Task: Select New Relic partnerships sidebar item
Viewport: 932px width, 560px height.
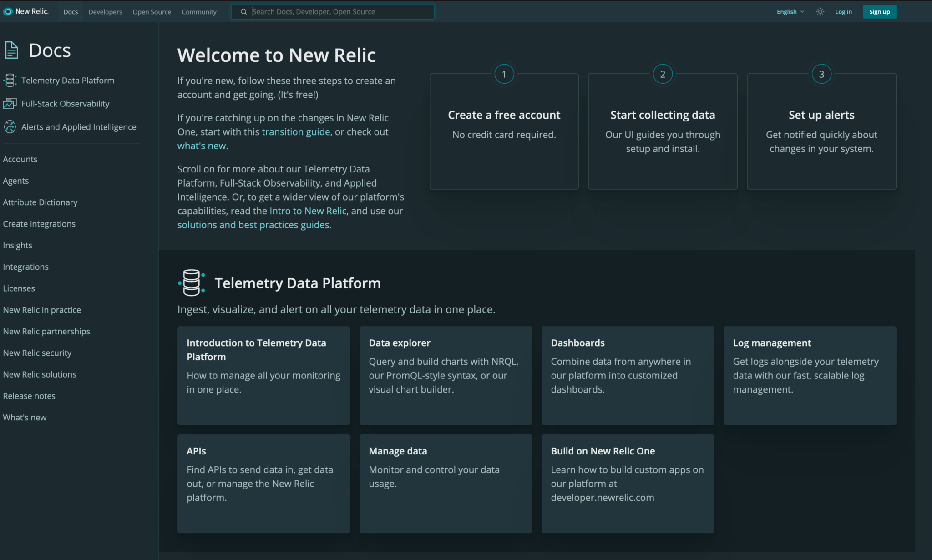Action: pyautogui.click(x=46, y=331)
